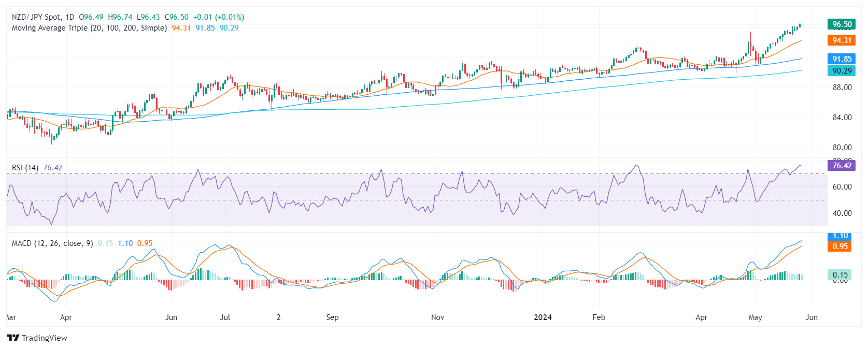Click the TradingView logo icon
The image size is (868, 349).
13,338
